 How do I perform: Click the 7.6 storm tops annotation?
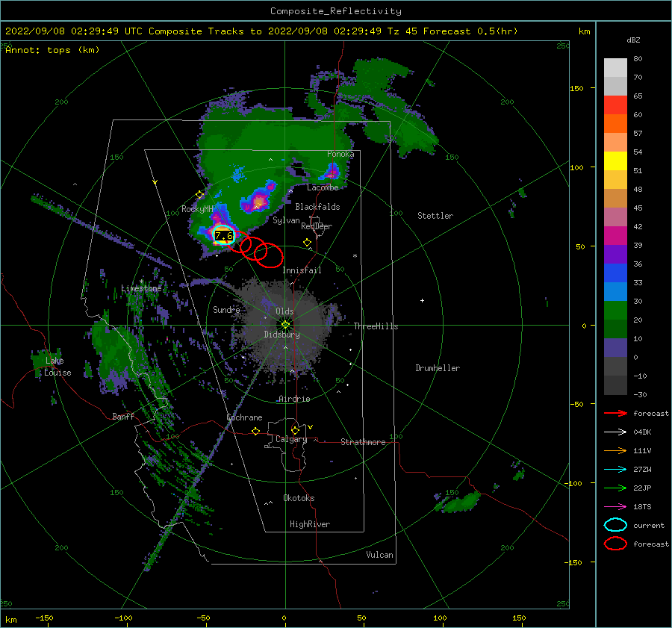point(224,235)
